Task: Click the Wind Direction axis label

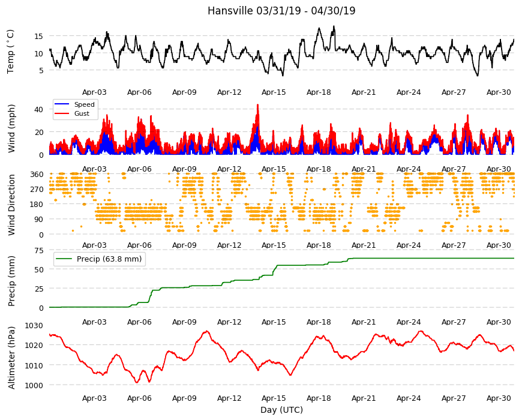Action: [11, 205]
